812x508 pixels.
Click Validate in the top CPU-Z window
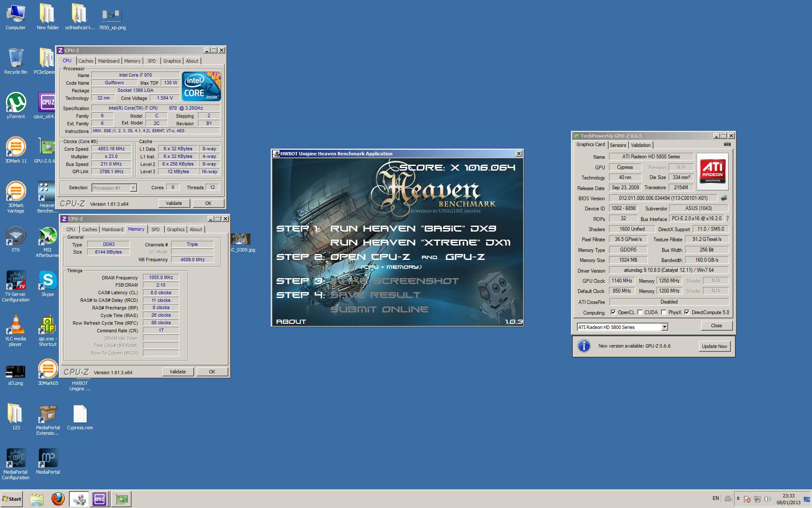click(x=174, y=203)
